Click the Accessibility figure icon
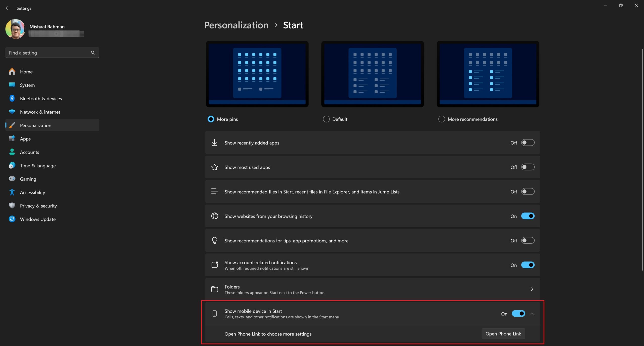The image size is (644, 346). [x=12, y=192]
